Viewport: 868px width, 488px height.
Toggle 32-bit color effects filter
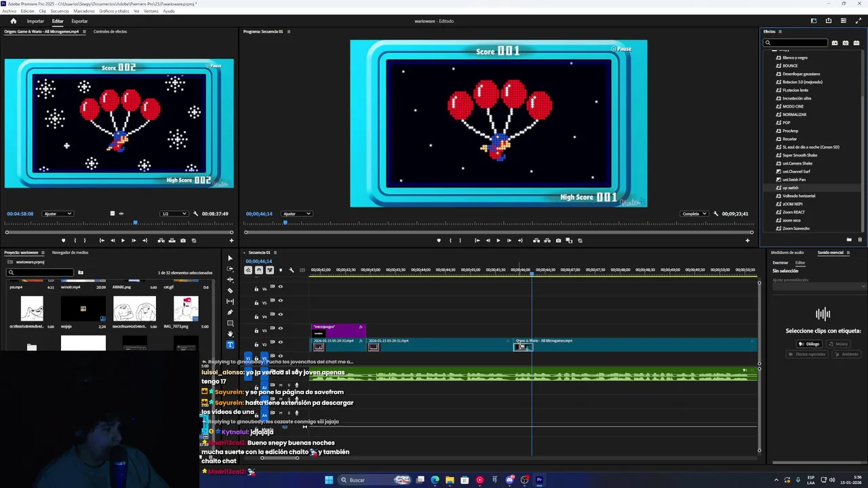coord(846,43)
